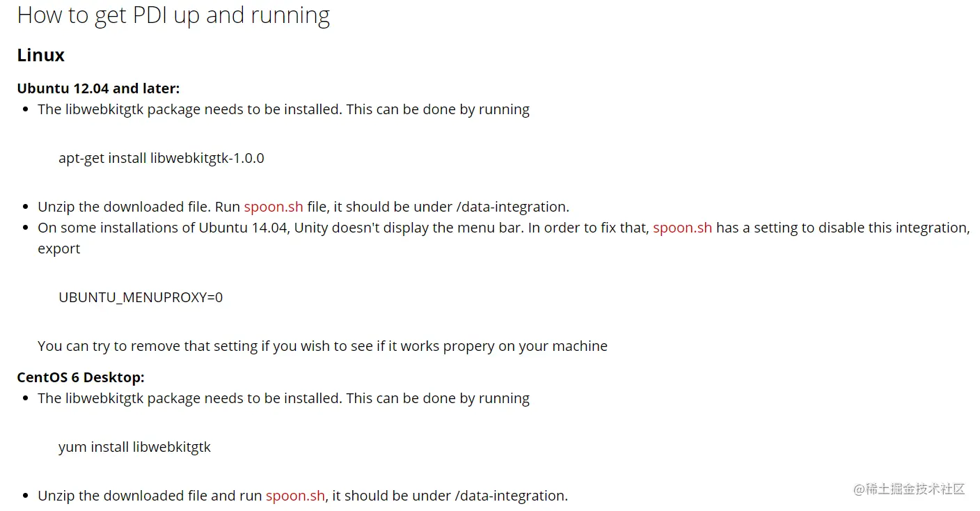Click the "How to get PDI up and running" title
This screenshot has width=980, height=511.
(173, 15)
